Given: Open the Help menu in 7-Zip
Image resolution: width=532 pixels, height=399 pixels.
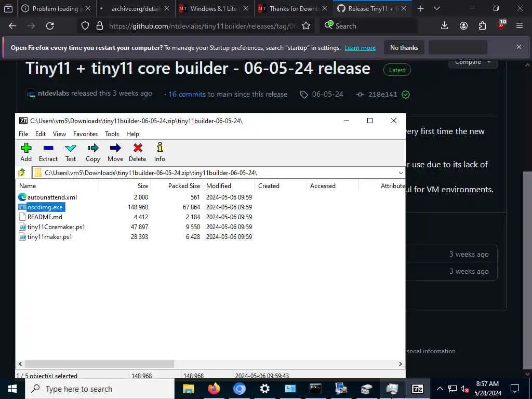Looking at the screenshot, I should pyautogui.click(x=132, y=134).
